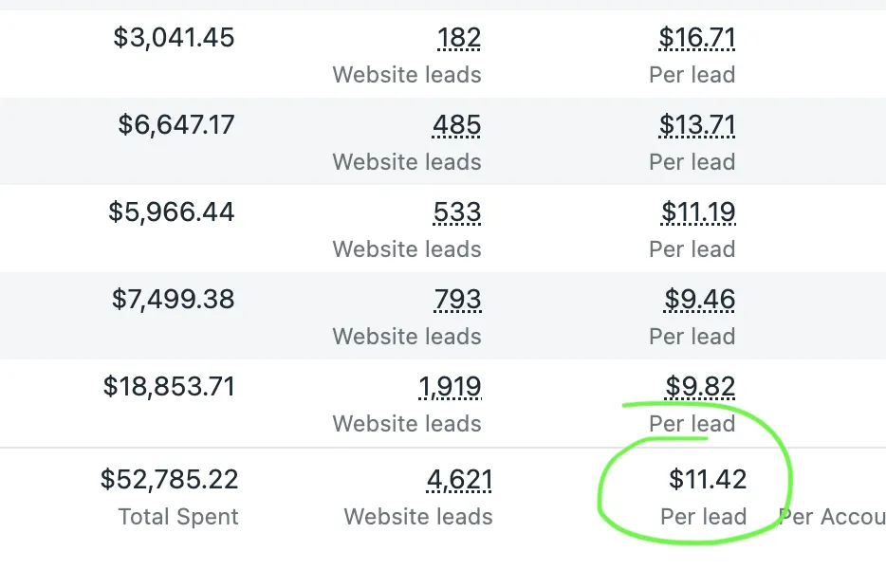Select the 533 website leads number

pos(457,212)
